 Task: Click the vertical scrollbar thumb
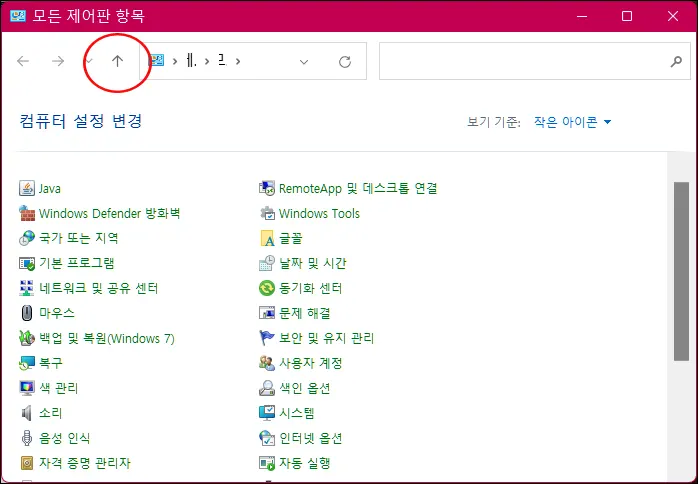[x=681, y=271]
